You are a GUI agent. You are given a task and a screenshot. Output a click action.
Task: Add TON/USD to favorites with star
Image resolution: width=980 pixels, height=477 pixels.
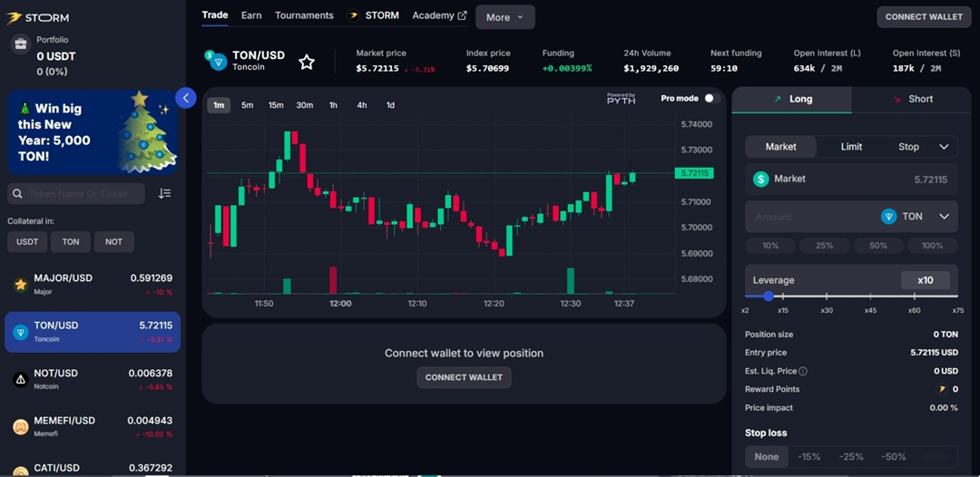[x=307, y=62]
